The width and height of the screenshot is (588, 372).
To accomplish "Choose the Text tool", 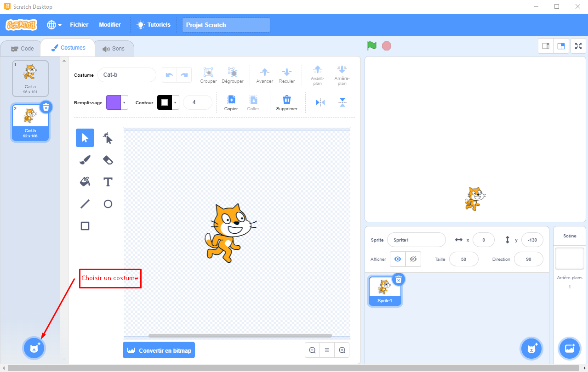I will pyautogui.click(x=108, y=182).
